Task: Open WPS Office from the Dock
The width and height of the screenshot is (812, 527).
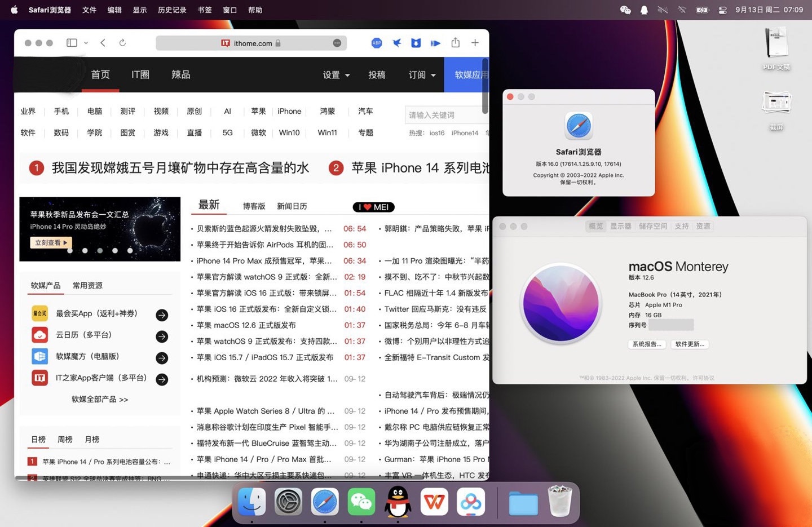Action: [434, 502]
